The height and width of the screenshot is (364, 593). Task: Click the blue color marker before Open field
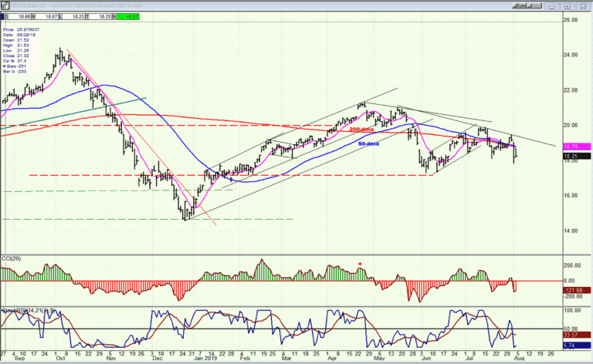pos(2,17)
